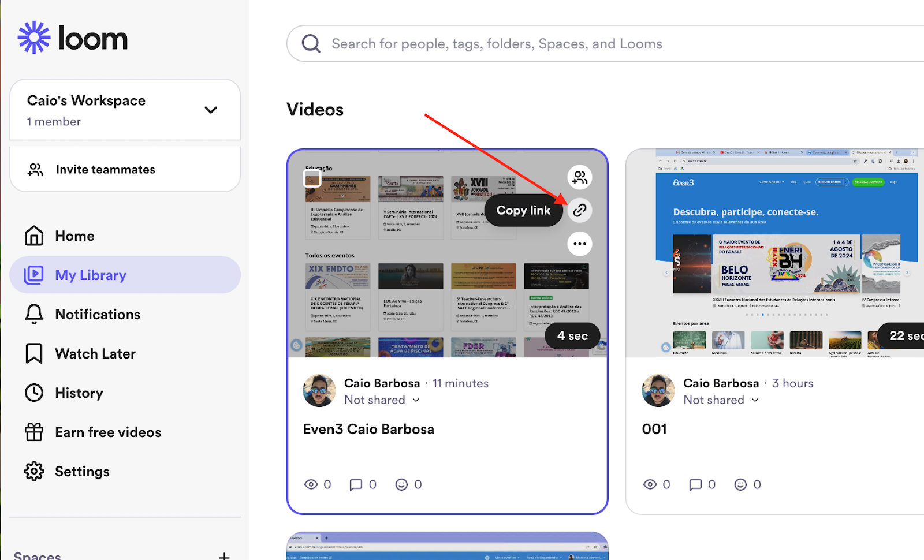This screenshot has height=560, width=924.
Task: Click the Home house icon
Action: tap(34, 236)
